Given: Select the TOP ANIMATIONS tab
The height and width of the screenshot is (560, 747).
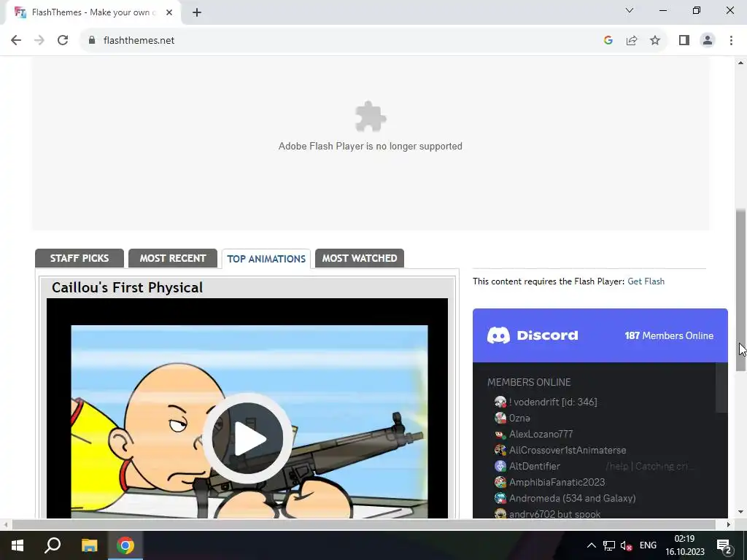Looking at the screenshot, I should [x=266, y=259].
